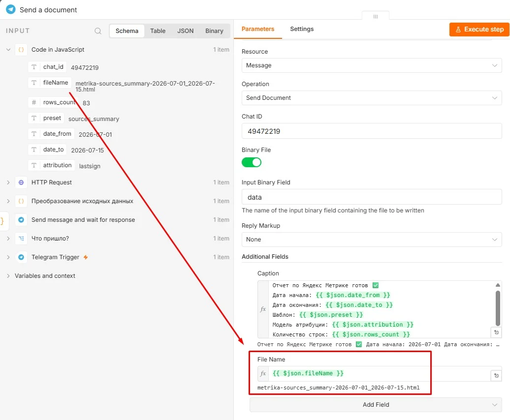Screen dimensions: 510x420
Task: Turn off the Binary File toggle
Action: (x=252, y=162)
